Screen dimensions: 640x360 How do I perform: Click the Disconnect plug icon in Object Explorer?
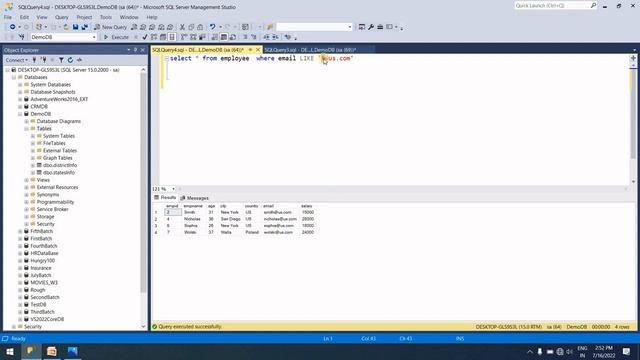point(43,60)
